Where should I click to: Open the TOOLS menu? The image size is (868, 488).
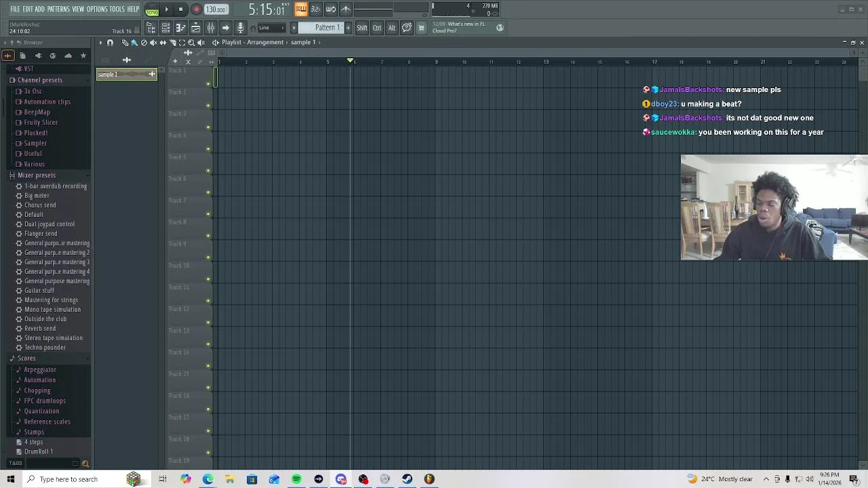pos(117,9)
